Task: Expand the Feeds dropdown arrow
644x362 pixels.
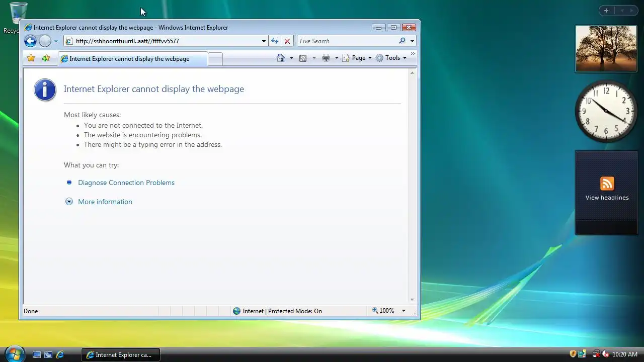Action: 314,58
